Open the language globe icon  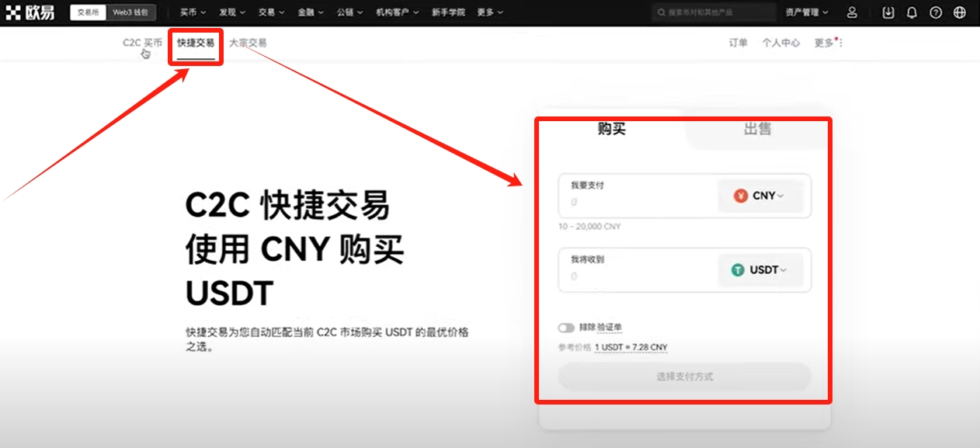click(960, 12)
